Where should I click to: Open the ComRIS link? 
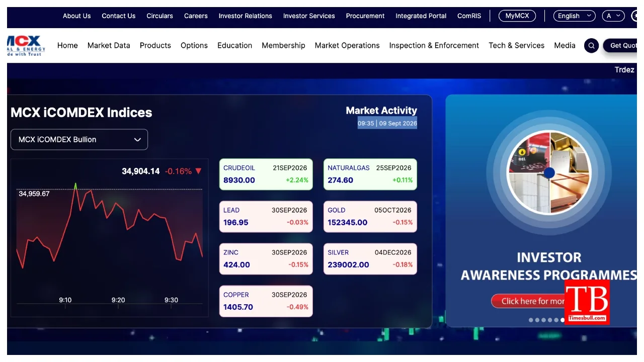click(x=469, y=16)
